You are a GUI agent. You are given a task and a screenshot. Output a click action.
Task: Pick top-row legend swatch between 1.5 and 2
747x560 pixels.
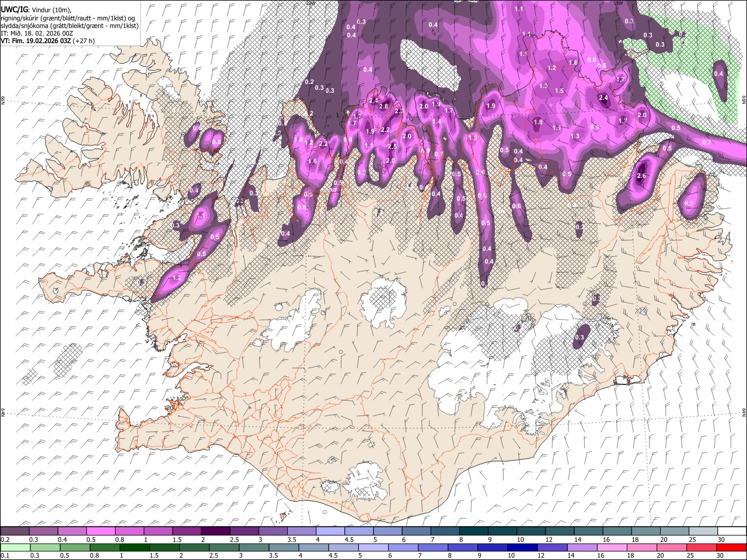click(x=187, y=531)
